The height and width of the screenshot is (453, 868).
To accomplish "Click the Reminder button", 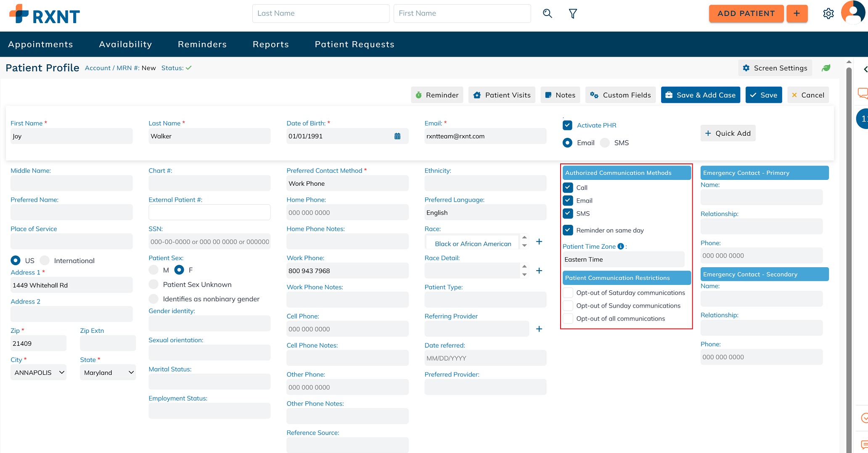I will pos(437,95).
